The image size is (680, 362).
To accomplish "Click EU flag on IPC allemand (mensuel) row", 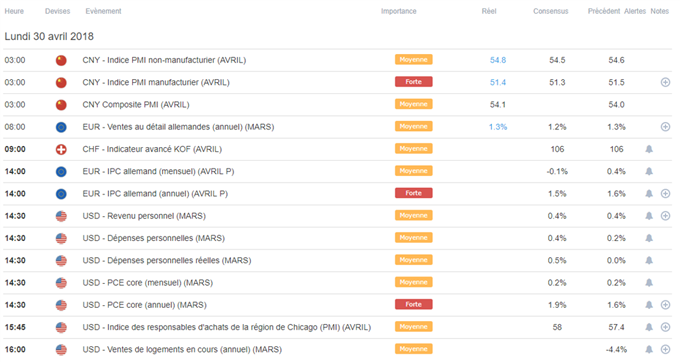I will [61, 172].
